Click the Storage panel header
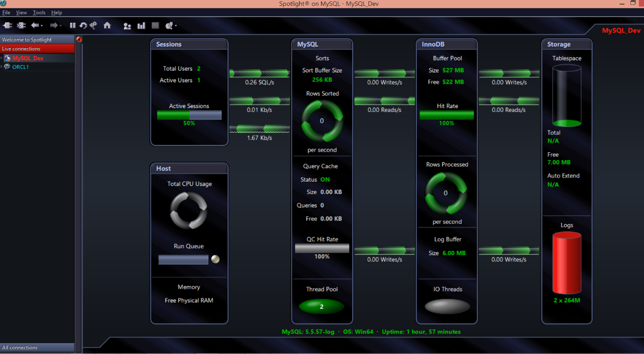Image resolution: width=644 pixels, height=354 pixels. [567, 44]
